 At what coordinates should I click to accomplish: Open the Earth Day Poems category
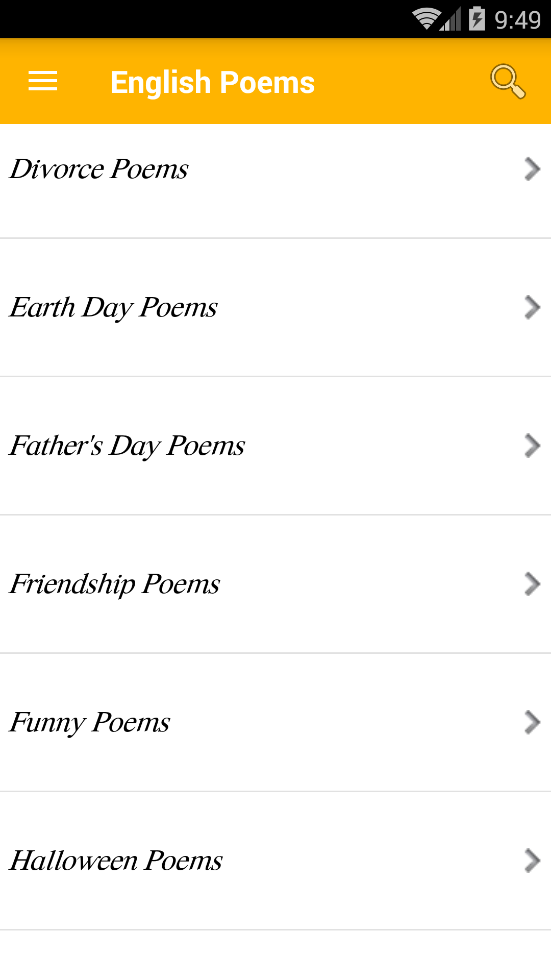[x=113, y=308]
